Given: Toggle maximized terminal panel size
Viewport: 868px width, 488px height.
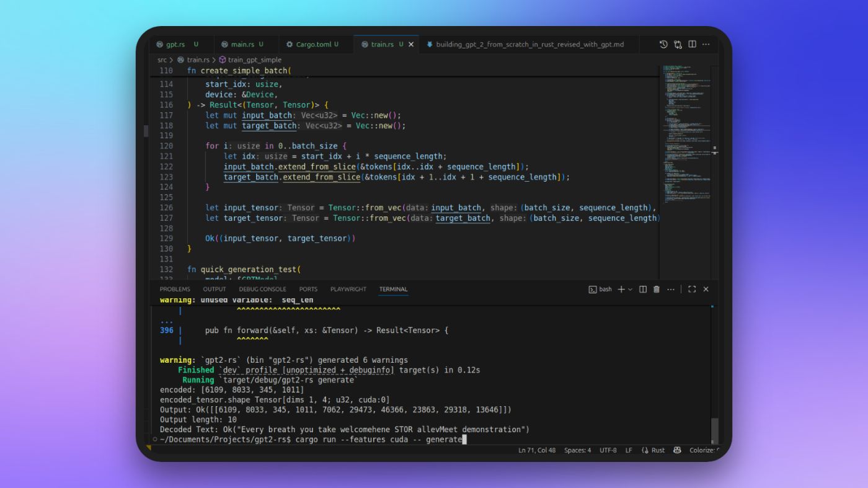Looking at the screenshot, I should pos(692,290).
